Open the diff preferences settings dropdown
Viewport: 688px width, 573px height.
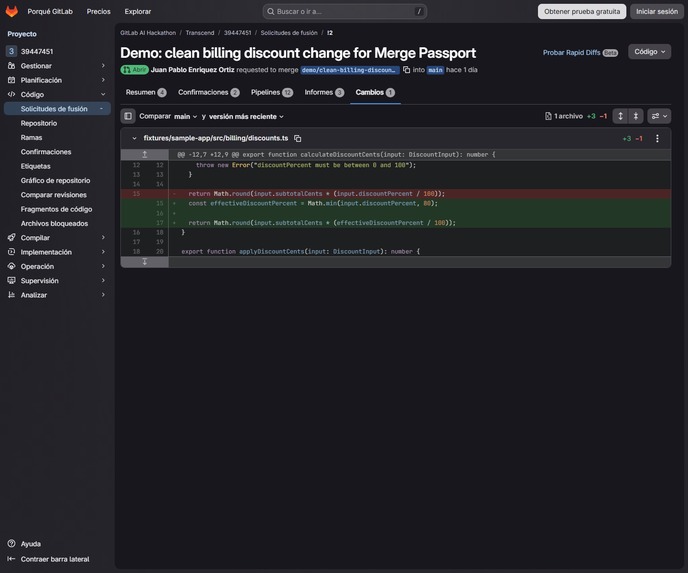(659, 116)
